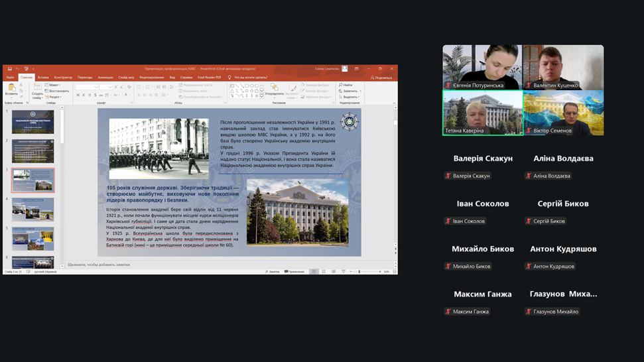
Task: Expand the Section (Раздел) dropdown
Action: coord(54,97)
